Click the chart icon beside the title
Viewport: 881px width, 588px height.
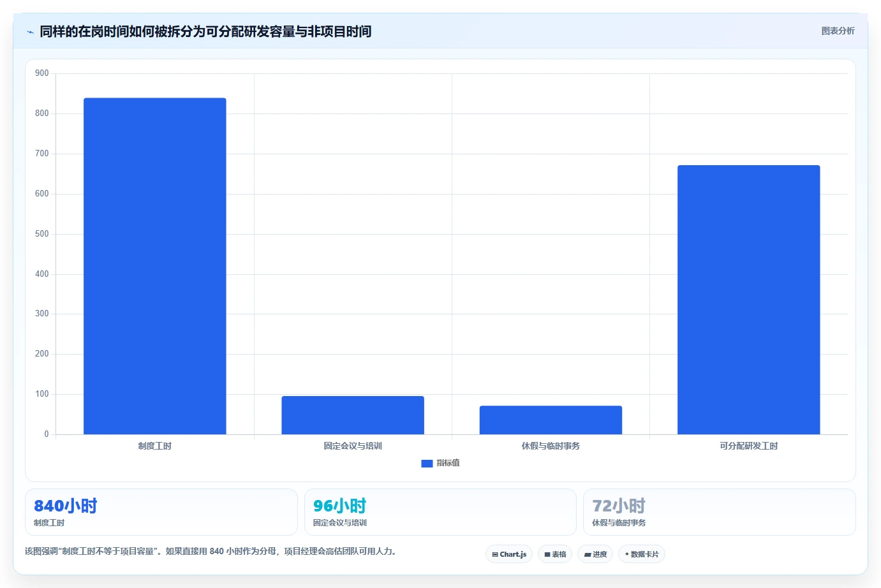(x=30, y=32)
